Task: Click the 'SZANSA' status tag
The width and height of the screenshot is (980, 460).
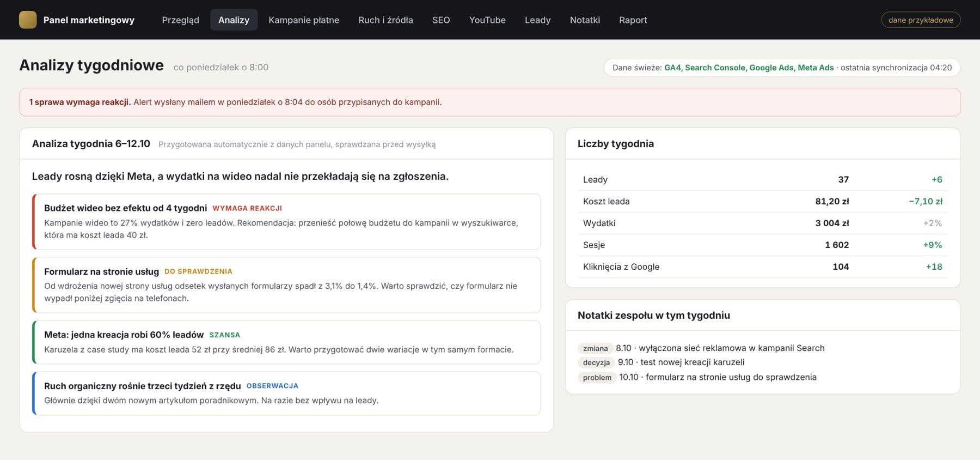Action: (x=225, y=335)
